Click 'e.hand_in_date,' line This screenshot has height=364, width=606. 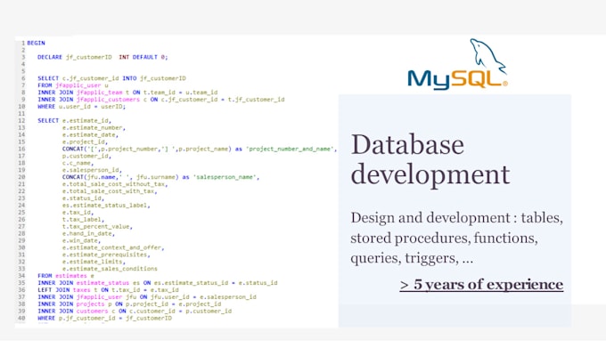88,233
